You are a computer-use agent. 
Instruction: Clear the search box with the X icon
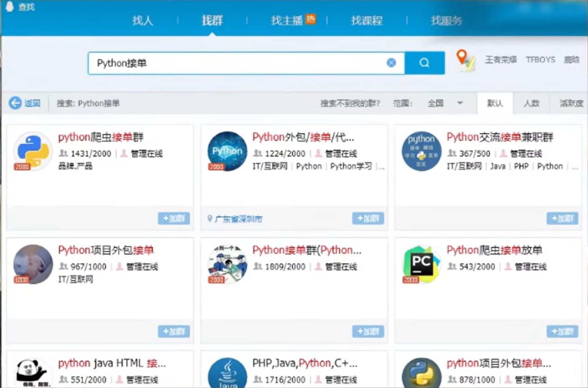391,63
